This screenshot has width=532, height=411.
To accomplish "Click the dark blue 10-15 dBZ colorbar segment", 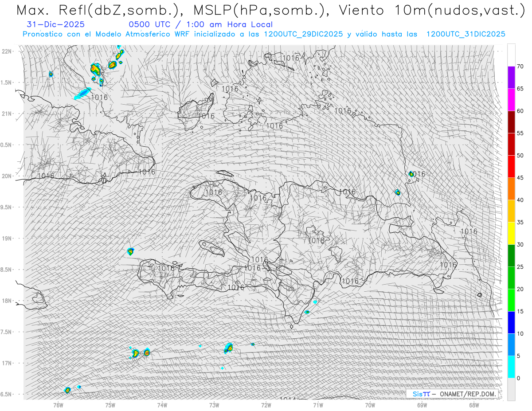I will pyautogui.click(x=511, y=322).
